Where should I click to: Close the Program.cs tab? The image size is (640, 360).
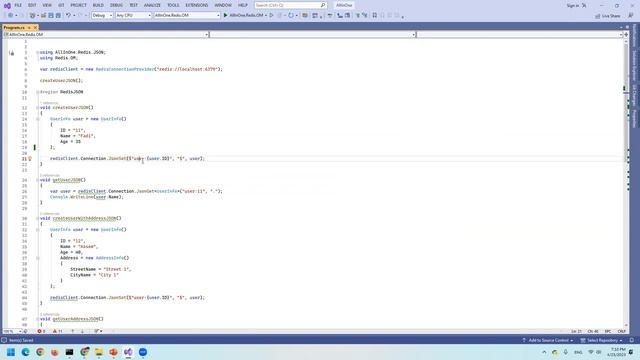click(35, 27)
